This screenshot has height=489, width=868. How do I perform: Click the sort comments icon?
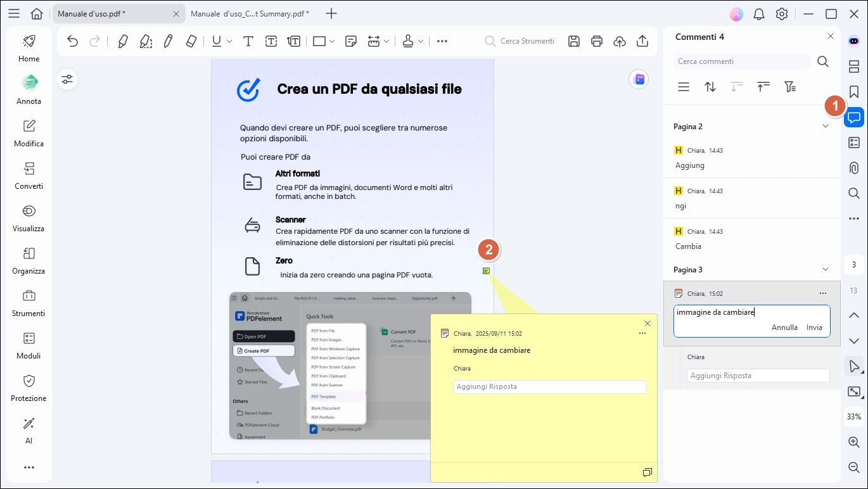coord(710,87)
